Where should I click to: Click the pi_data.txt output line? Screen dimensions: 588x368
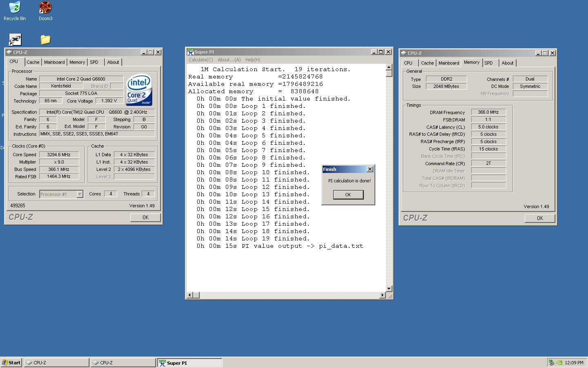click(x=280, y=246)
